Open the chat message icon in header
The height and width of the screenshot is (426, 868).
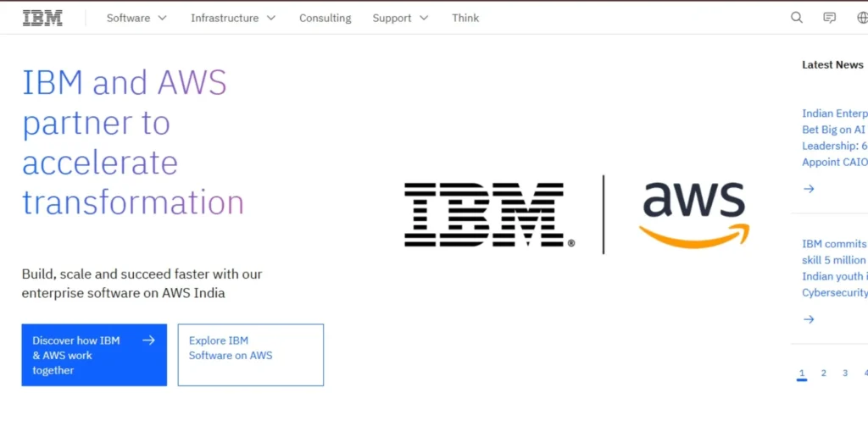tap(829, 18)
